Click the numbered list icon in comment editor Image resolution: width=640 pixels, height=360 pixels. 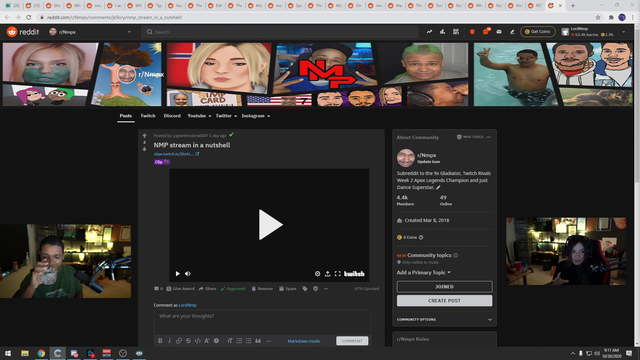249,341
